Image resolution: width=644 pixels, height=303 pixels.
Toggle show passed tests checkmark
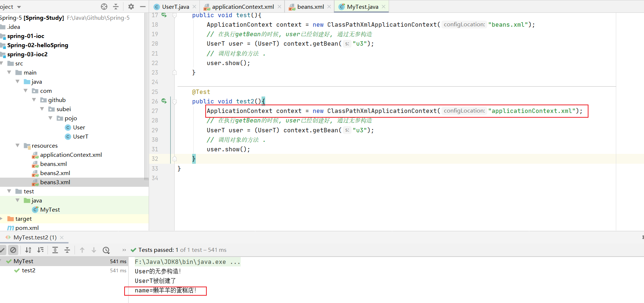(x=3, y=250)
